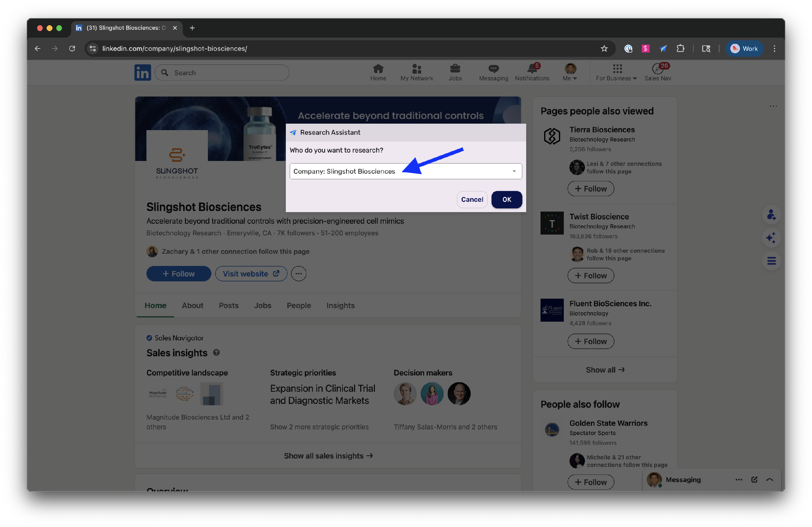The image size is (812, 527).
Task: Open the Work profile switcher
Action: coord(744,48)
